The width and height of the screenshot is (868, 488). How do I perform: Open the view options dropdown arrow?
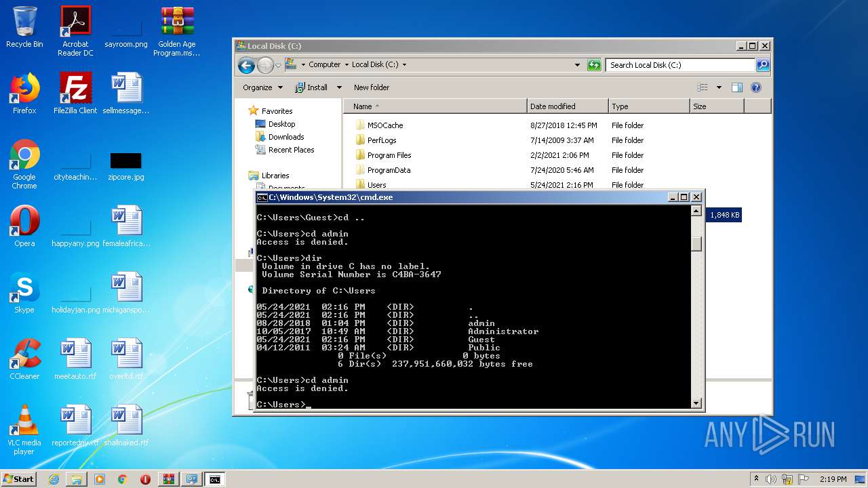click(x=719, y=87)
